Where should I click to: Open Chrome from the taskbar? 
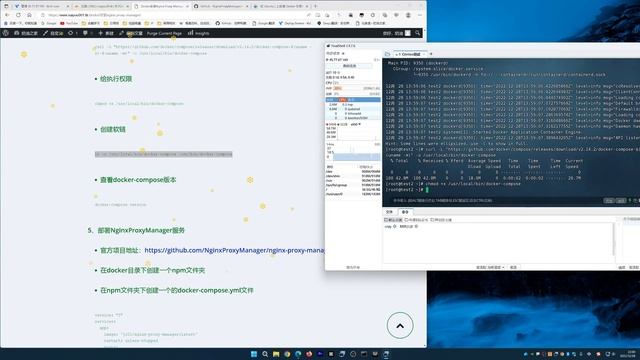[x=287, y=354]
